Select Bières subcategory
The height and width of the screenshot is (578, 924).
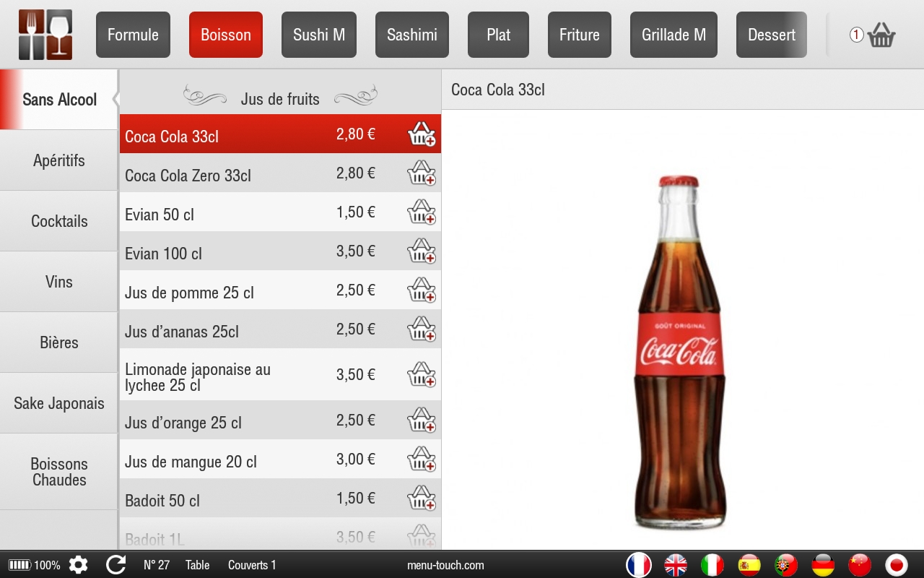(x=59, y=342)
